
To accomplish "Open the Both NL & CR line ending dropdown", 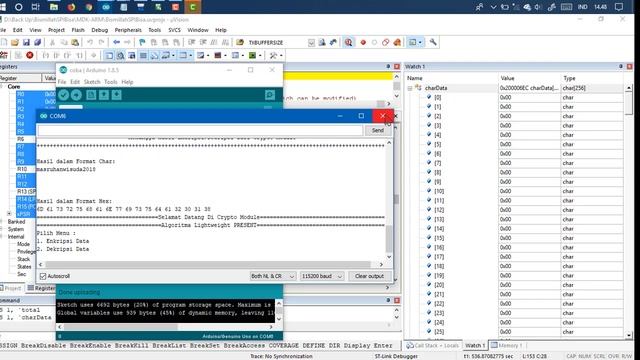I will (x=273, y=276).
